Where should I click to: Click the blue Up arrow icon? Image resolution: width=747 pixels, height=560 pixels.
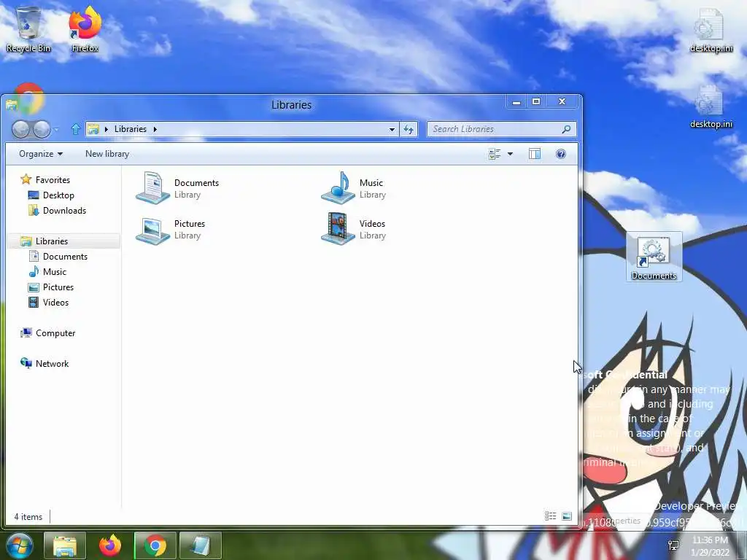coord(75,129)
